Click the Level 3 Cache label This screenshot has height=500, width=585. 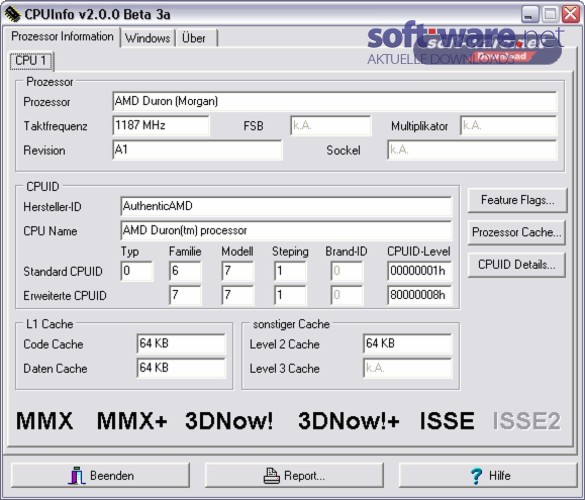285,369
